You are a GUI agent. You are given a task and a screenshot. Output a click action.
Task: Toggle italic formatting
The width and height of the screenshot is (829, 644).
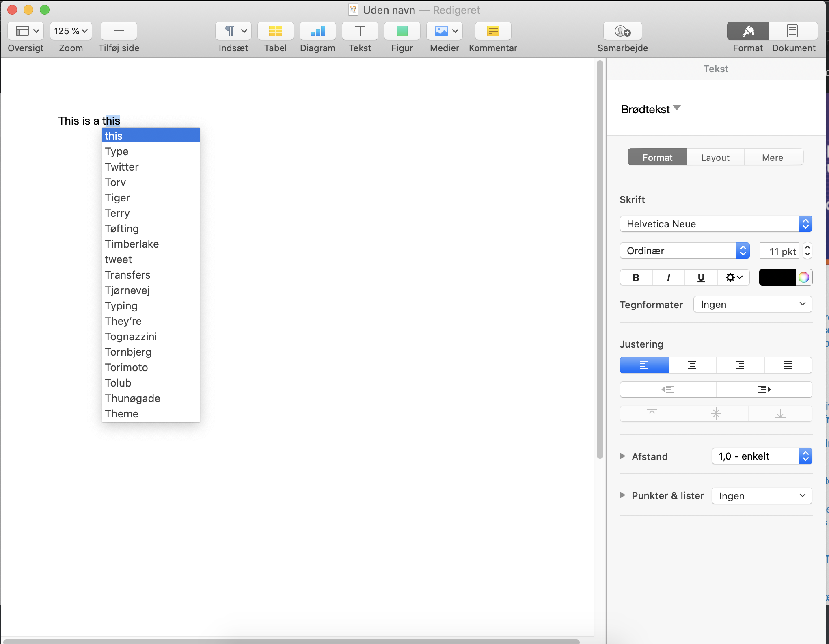pyautogui.click(x=668, y=277)
